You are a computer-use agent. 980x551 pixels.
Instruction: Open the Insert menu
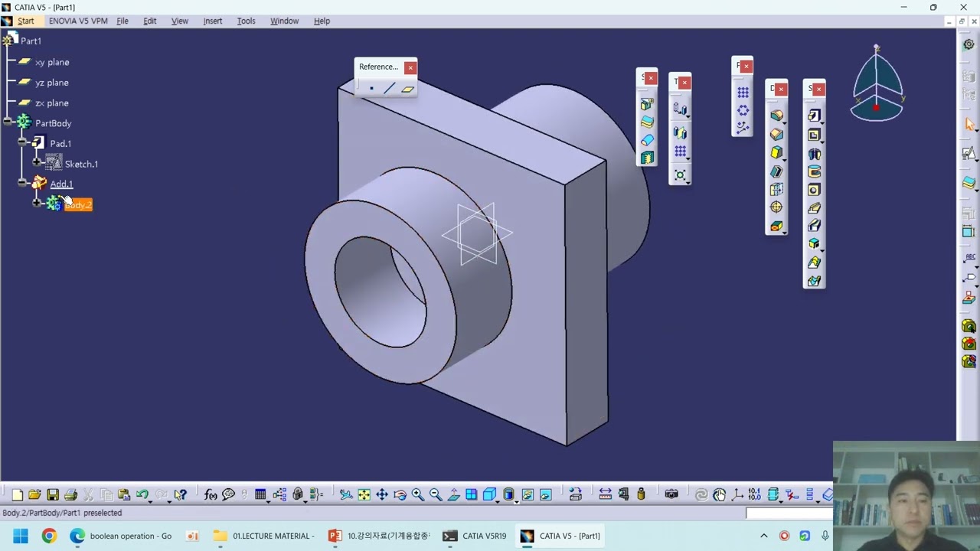point(213,21)
